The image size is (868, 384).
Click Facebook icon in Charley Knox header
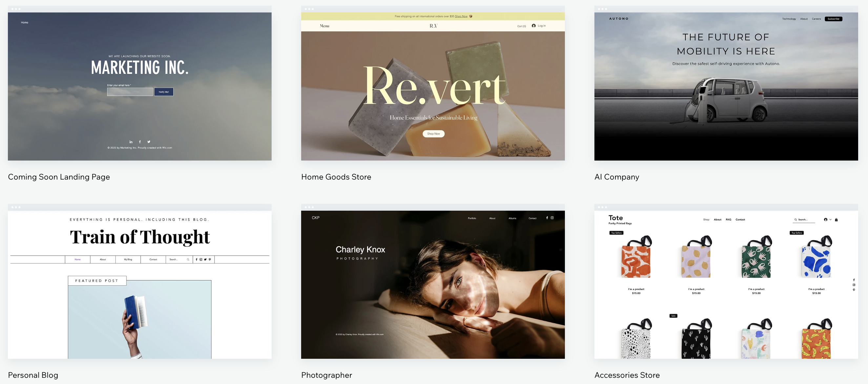pos(547,218)
